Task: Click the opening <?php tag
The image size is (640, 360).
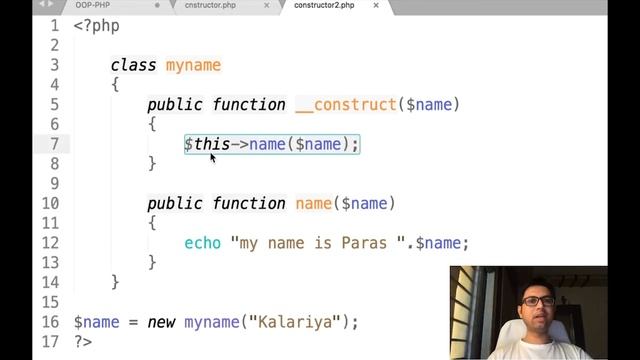Action: pos(97,27)
